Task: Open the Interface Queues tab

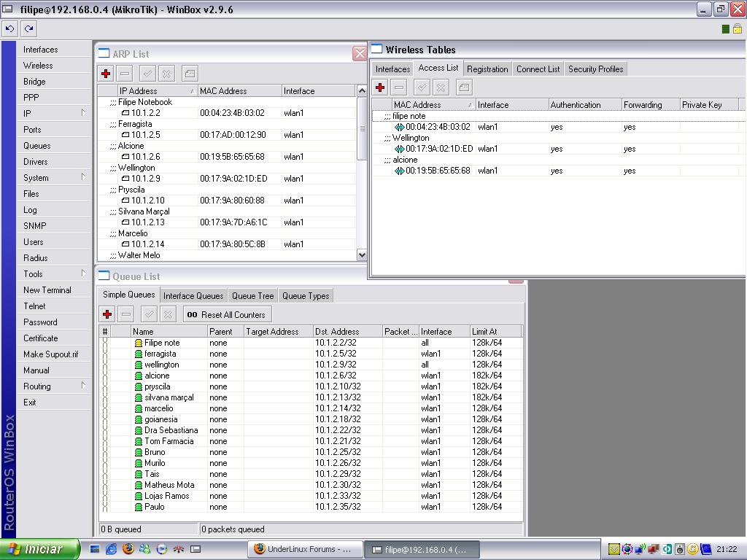Action: click(x=193, y=296)
